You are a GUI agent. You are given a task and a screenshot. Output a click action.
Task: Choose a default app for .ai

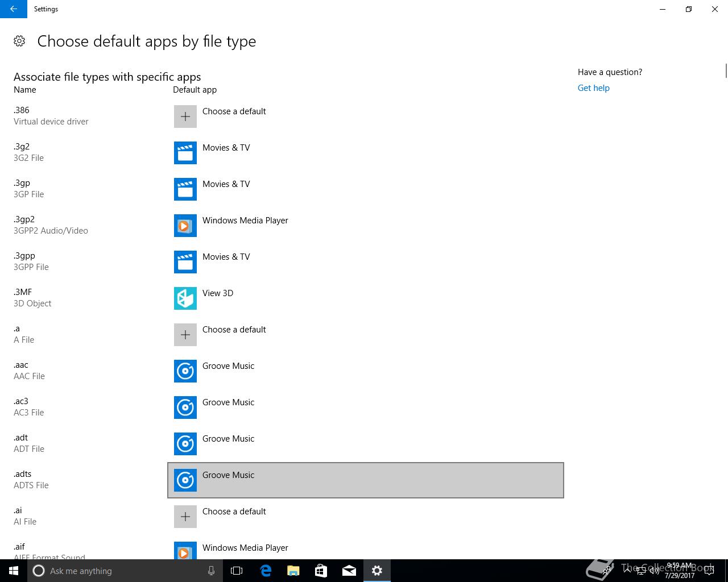pos(366,517)
